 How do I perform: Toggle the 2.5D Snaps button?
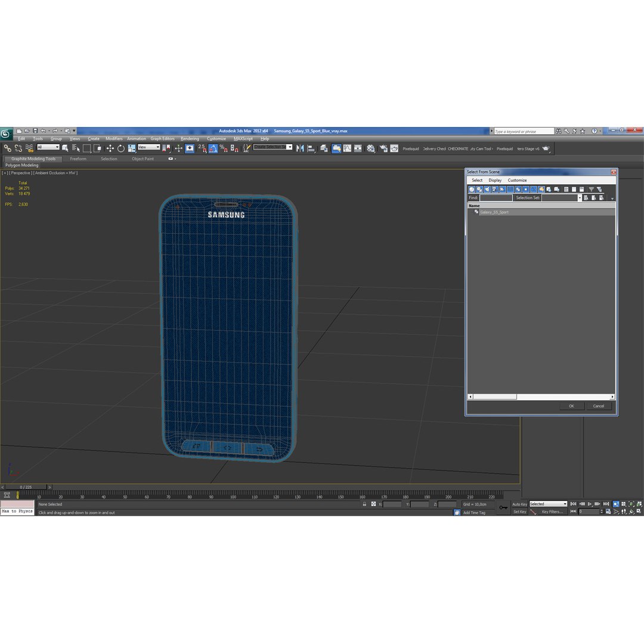202,148
